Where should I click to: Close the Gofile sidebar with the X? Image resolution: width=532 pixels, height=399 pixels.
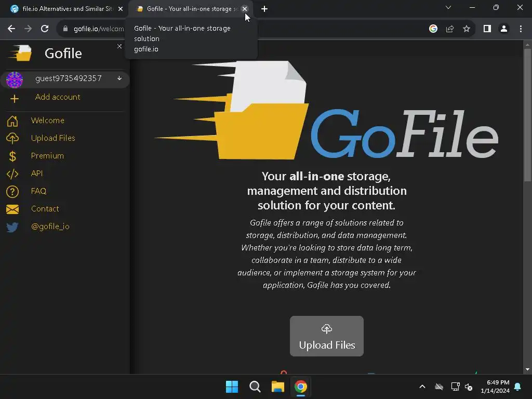coord(119,46)
